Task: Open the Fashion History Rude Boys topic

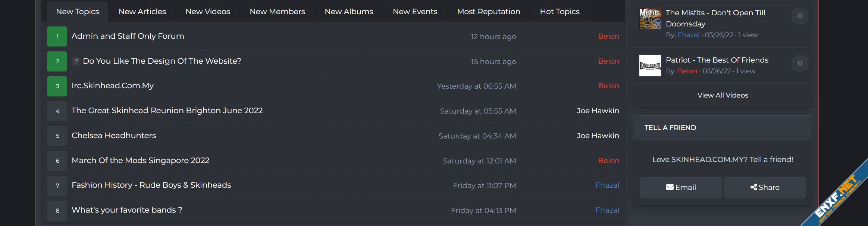Action: tap(151, 185)
